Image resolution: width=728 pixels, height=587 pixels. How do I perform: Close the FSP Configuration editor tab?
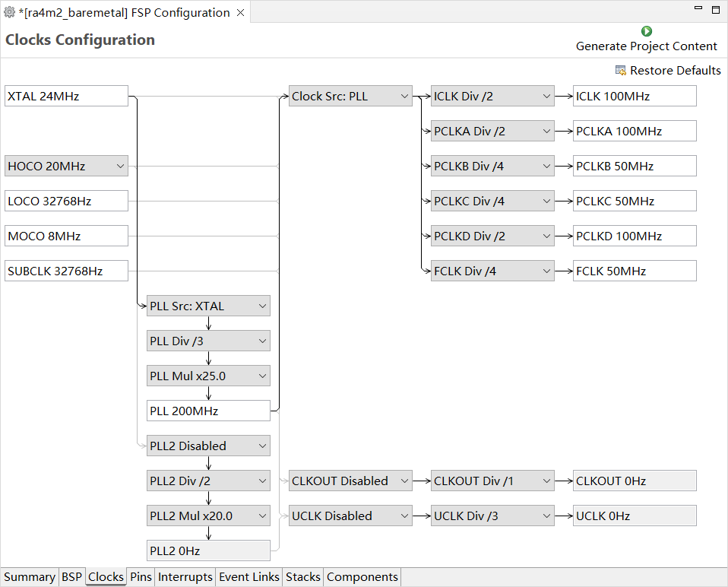point(240,12)
